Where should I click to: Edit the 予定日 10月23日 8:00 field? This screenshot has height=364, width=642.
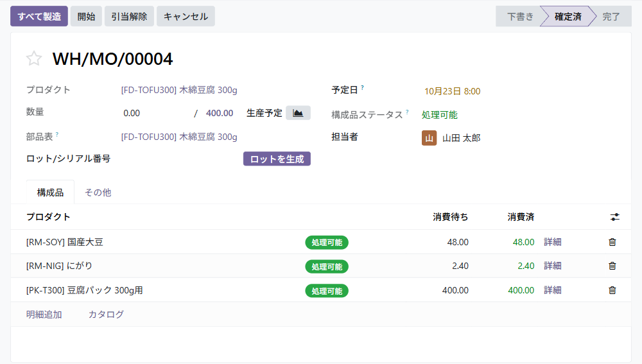(452, 91)
